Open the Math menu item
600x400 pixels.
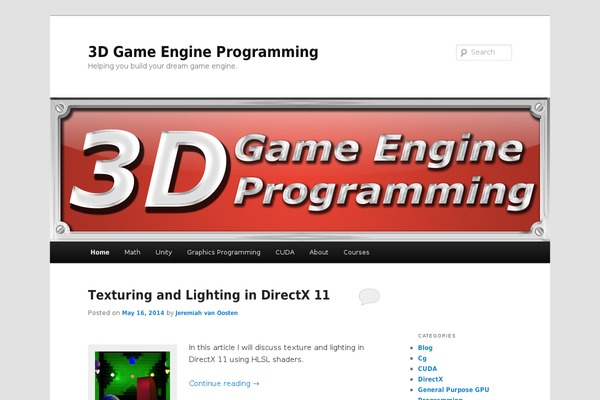[x=132, y=252]
